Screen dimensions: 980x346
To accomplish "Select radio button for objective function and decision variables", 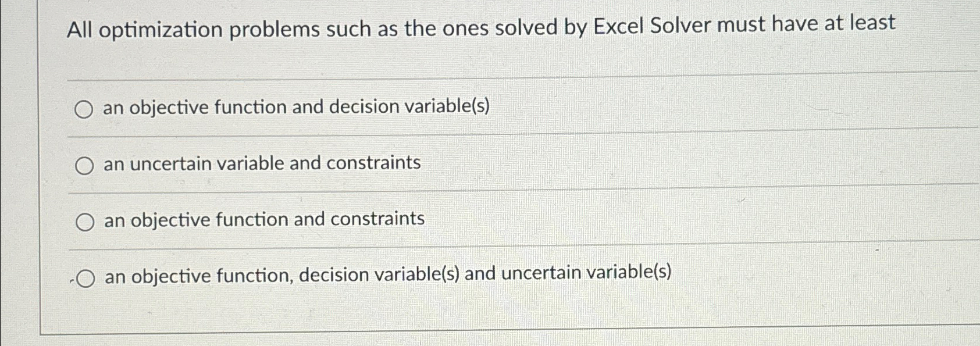I will 85,108.
